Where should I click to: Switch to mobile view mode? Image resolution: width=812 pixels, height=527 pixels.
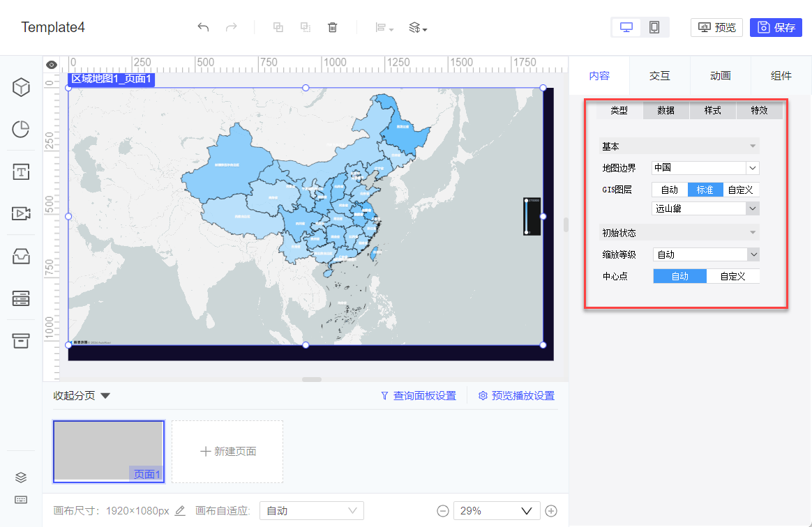click(654, 27)
